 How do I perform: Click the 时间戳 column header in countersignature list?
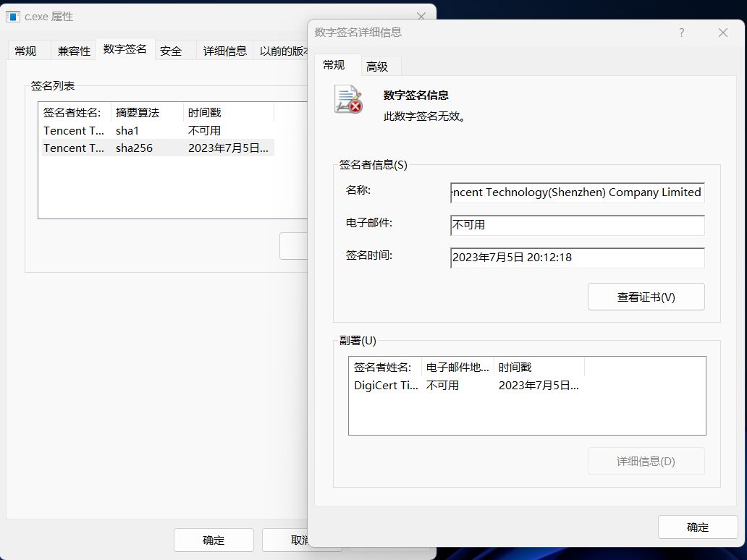[x=539, y=367]
